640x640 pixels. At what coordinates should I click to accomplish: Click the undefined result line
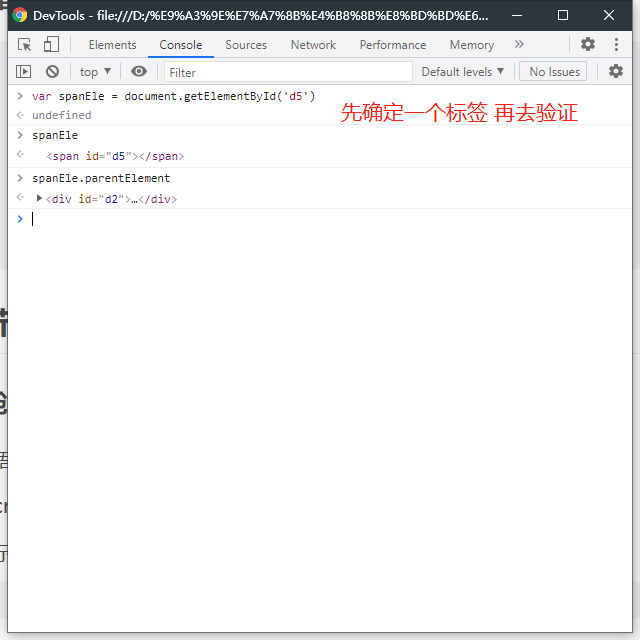(x=62, y=115)
